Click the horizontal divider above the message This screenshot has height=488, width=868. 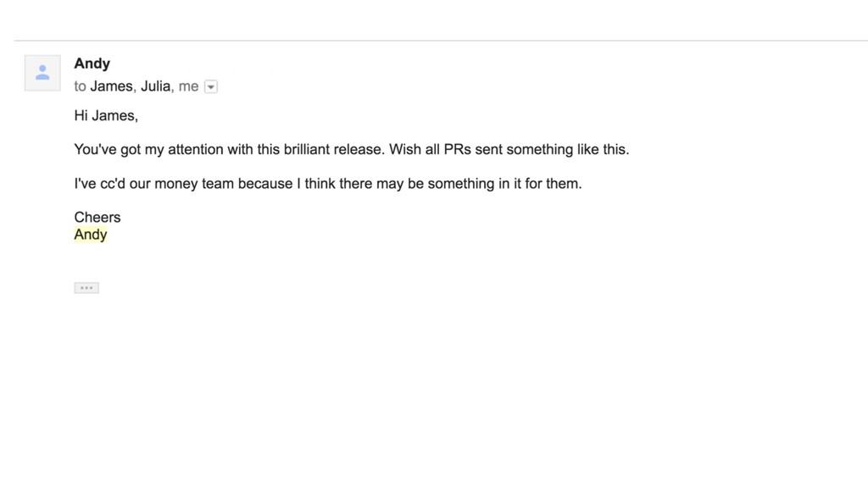click(x=441, y=41)
